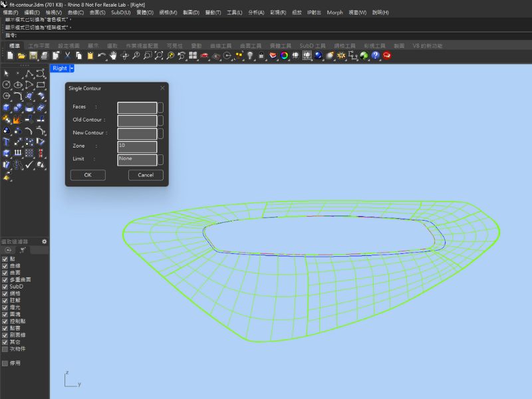The image size is (532, 399).
Task: Open the Right viewport dropdown arrow
Action: click(x=72, y=68)
